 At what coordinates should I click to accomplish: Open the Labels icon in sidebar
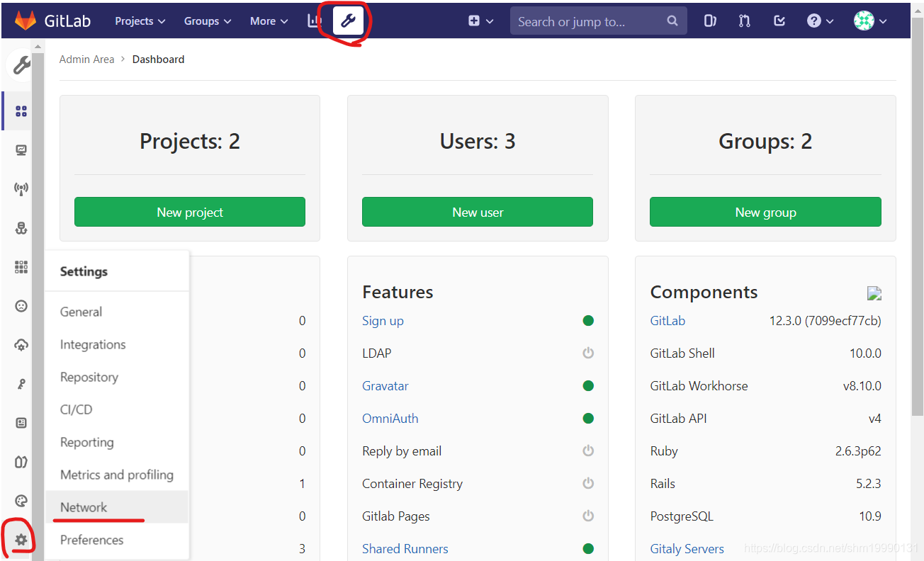point(21,462)
